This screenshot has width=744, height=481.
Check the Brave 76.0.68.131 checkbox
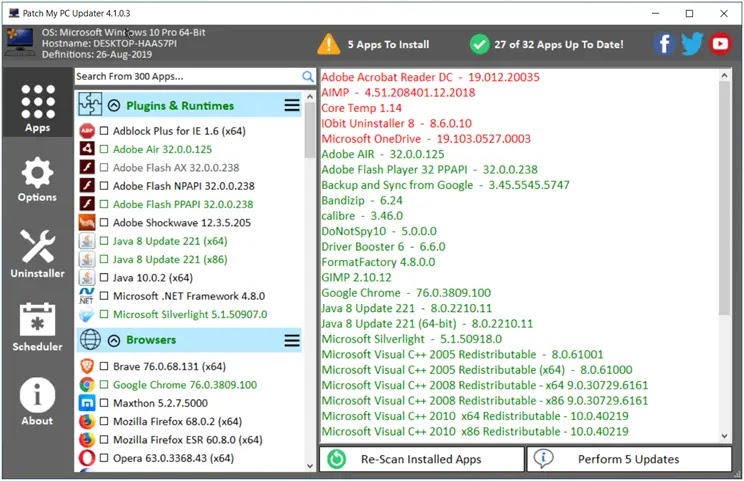(104, 366)
